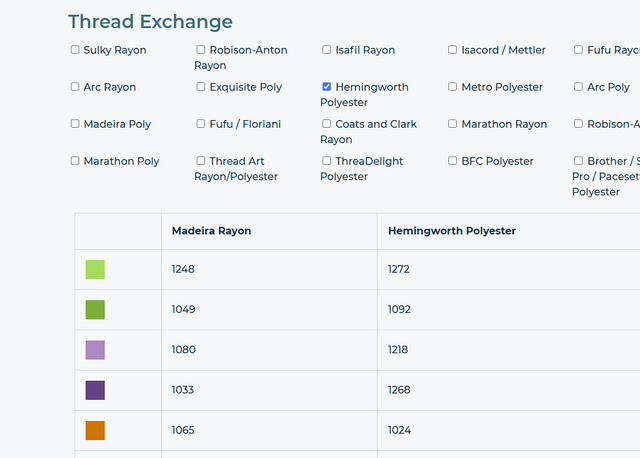Screen dimensions: 640x458
Task: Click the orange swatch for Madeira 1065
Action: 95,430
